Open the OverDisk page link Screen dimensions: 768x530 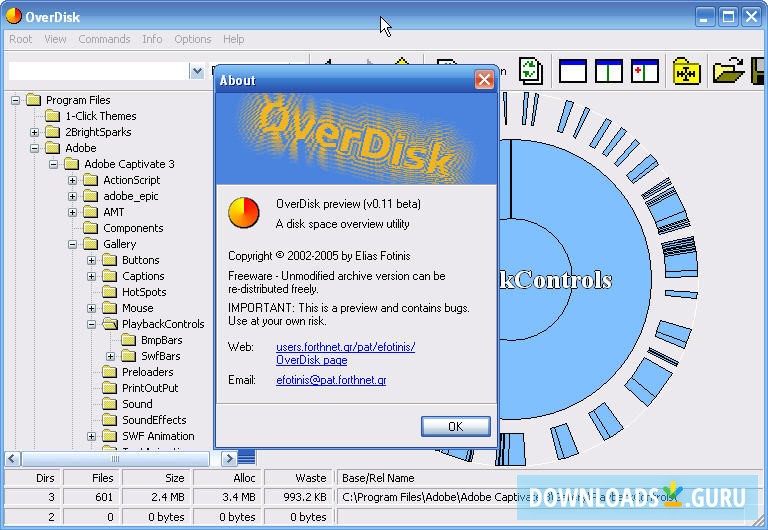(x=312, y=360)
